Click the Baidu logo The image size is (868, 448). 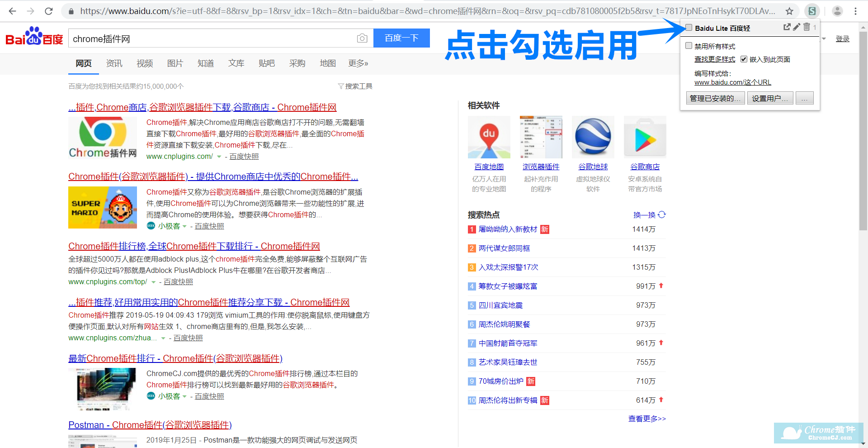coord(34,36)
